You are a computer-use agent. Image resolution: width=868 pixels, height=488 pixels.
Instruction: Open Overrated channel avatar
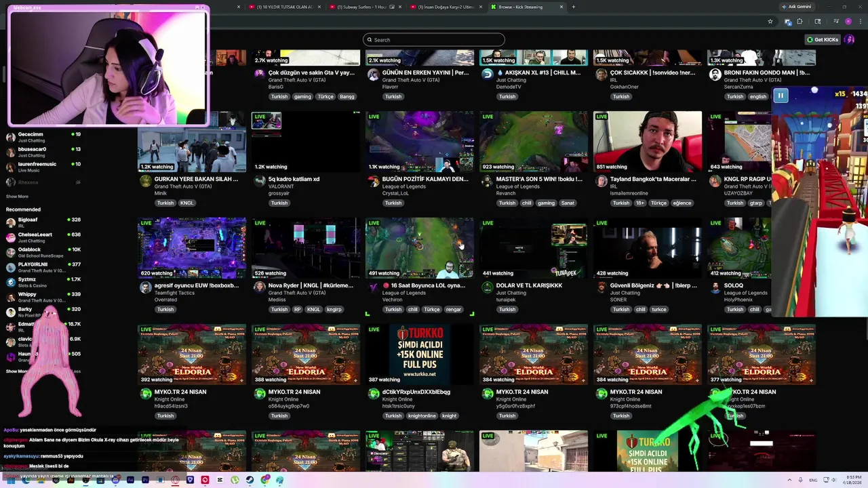coord(145,287)
